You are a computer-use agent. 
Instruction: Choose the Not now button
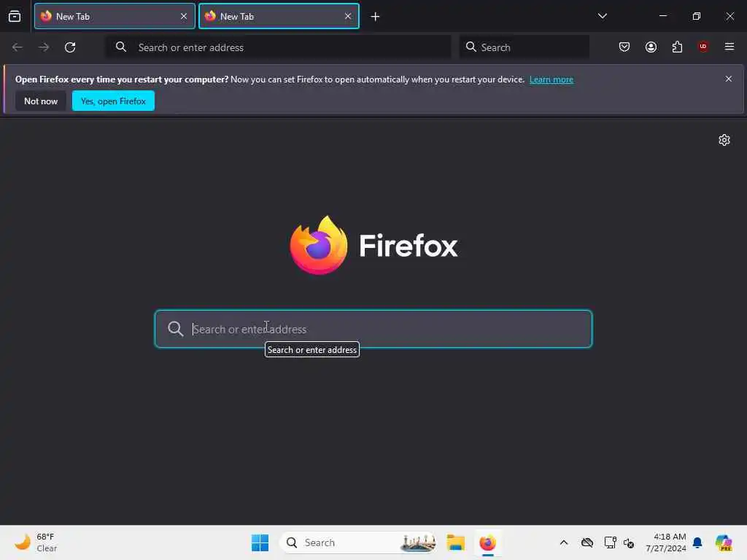(41, 101)
